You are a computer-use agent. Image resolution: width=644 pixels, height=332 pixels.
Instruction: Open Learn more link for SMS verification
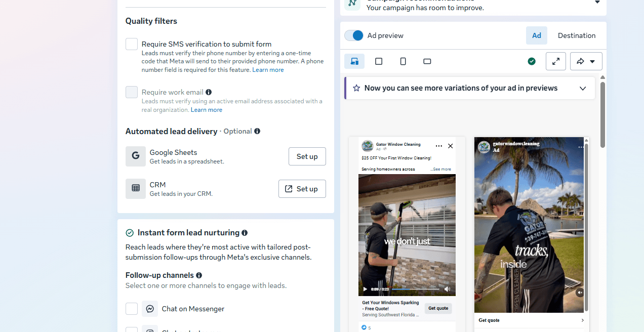[268, 70]
